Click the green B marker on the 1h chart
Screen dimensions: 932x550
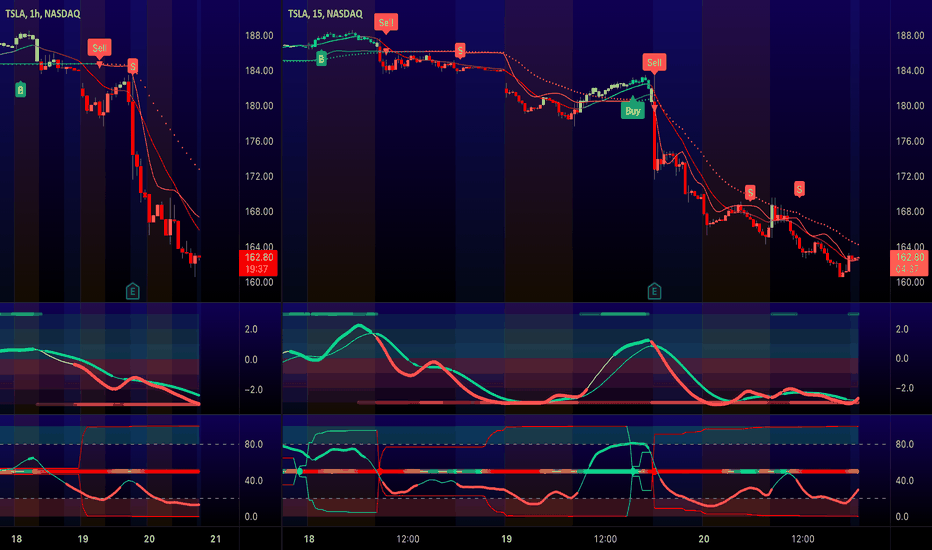tap(20, 90)
